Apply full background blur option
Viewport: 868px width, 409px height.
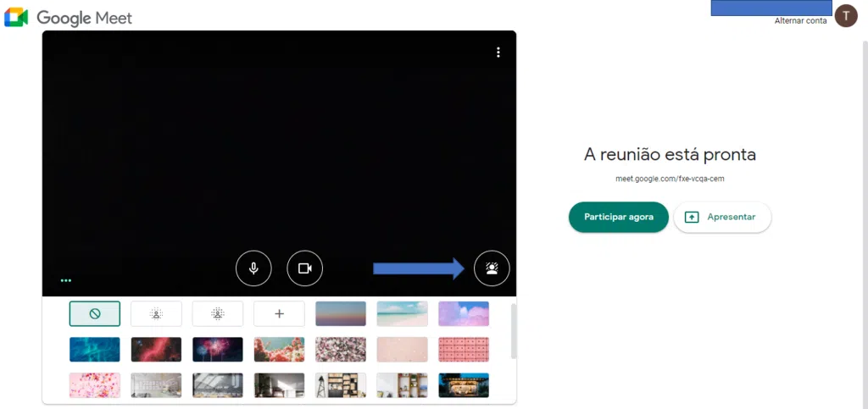point(218,314)
